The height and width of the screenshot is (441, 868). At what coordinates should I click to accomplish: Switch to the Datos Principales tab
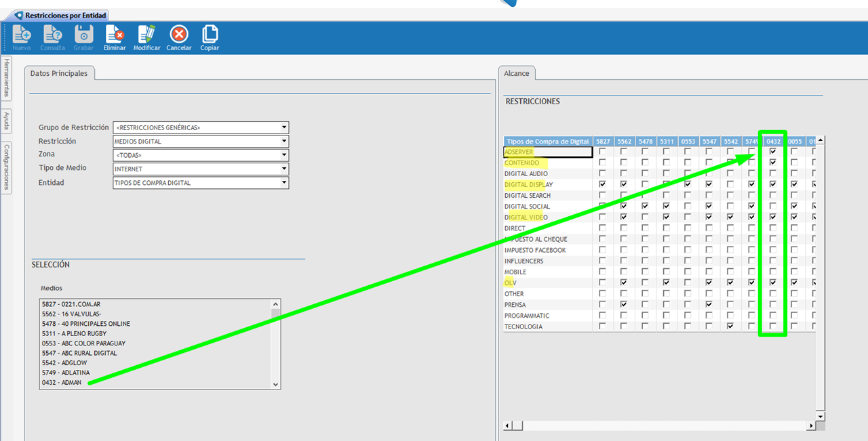pyautogui.click(x=59, y=73)
